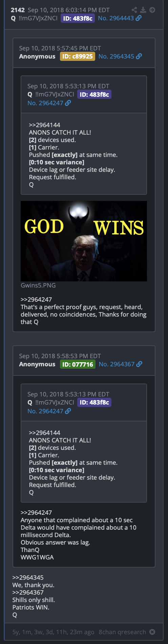Image resolution: width=168 pixels, height=644 pixels.
Task: Click the yellow ID: c89925 badge
Action: tap(78, 56)
